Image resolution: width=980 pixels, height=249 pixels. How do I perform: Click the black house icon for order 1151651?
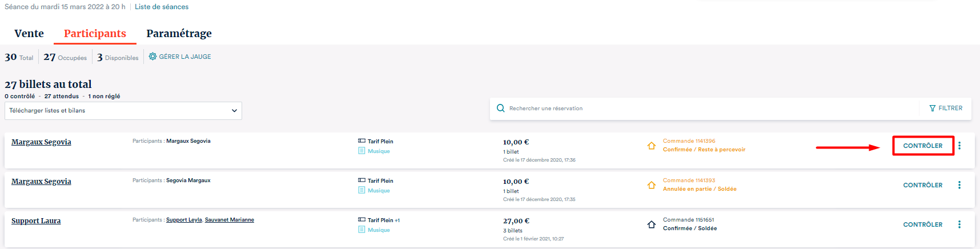[651, 224]
